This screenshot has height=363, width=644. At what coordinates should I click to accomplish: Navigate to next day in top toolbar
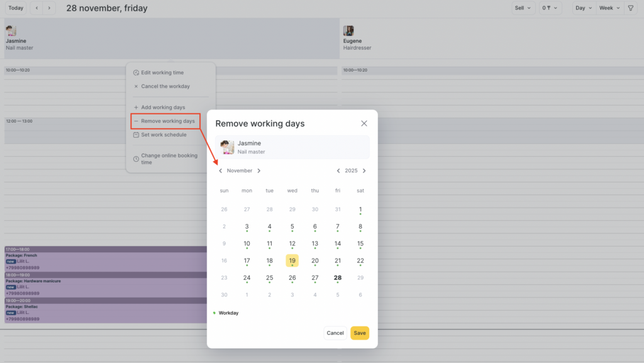click(x=50, y=8)
